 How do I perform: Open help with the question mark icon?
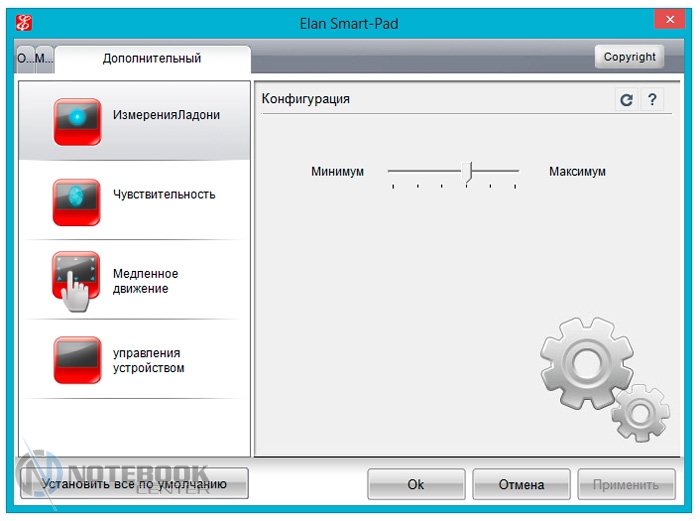(x=652, y=100)
